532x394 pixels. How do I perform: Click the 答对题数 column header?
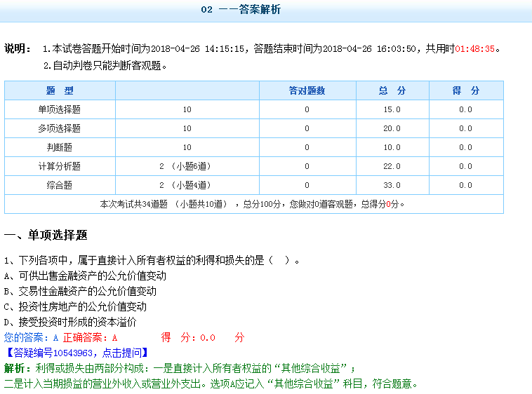tap(307, 90)
